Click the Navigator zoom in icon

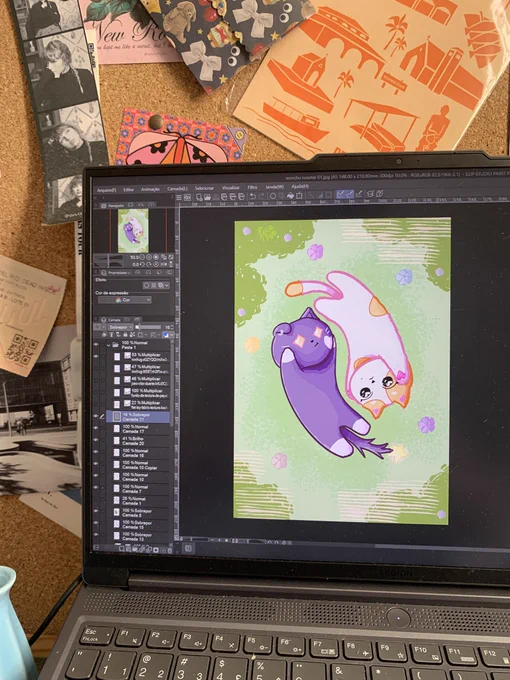point(149,257)
